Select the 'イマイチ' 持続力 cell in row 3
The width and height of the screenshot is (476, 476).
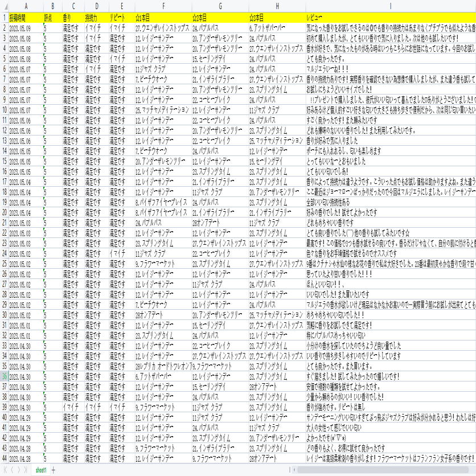pyautogui.click(x=97, y=38)
